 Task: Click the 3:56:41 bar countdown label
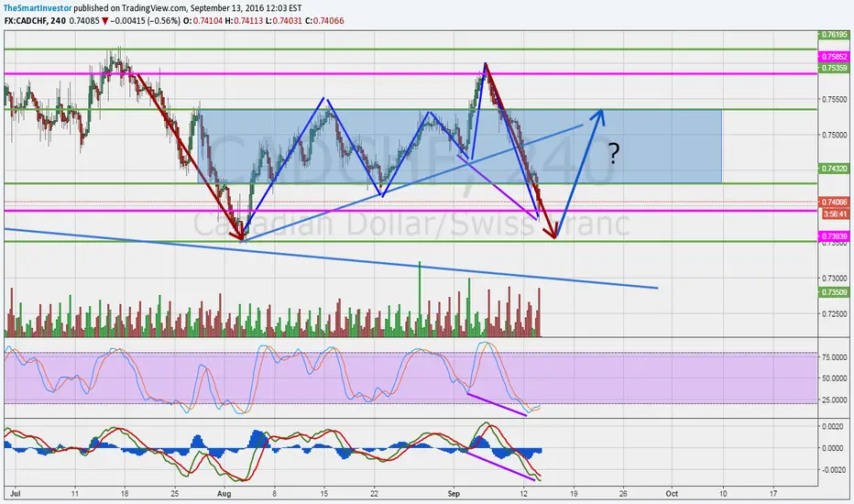[835, 214]
